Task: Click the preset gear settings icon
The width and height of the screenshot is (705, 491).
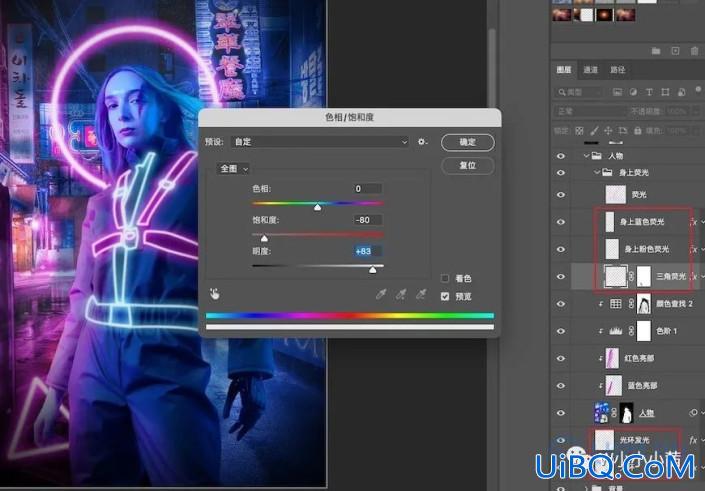Action: click(422, 142)
